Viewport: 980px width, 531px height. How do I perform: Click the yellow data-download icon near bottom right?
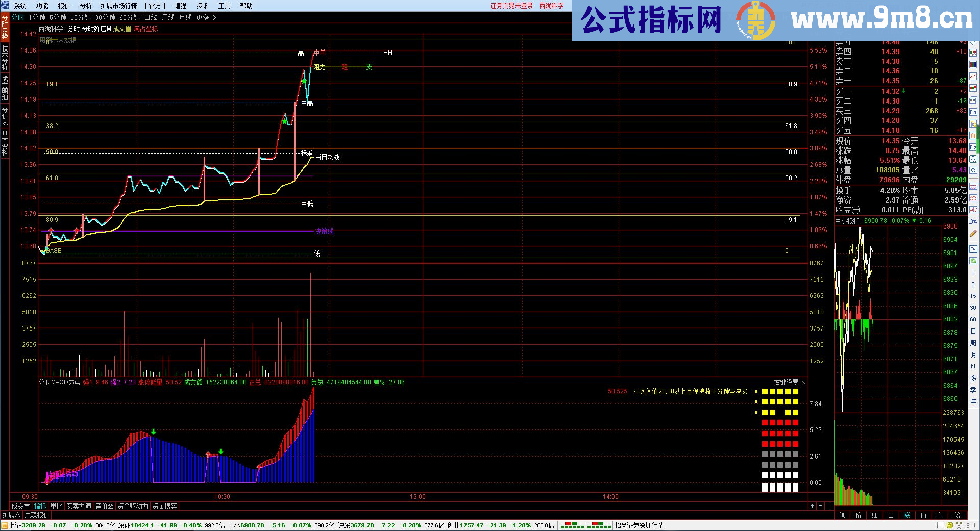click(949, 526)
